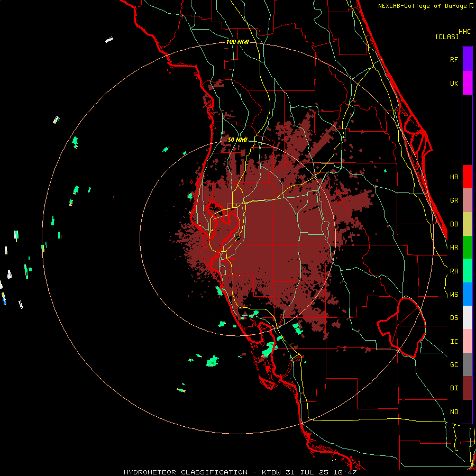Click the DS white legend swatch

pos(467,317)
